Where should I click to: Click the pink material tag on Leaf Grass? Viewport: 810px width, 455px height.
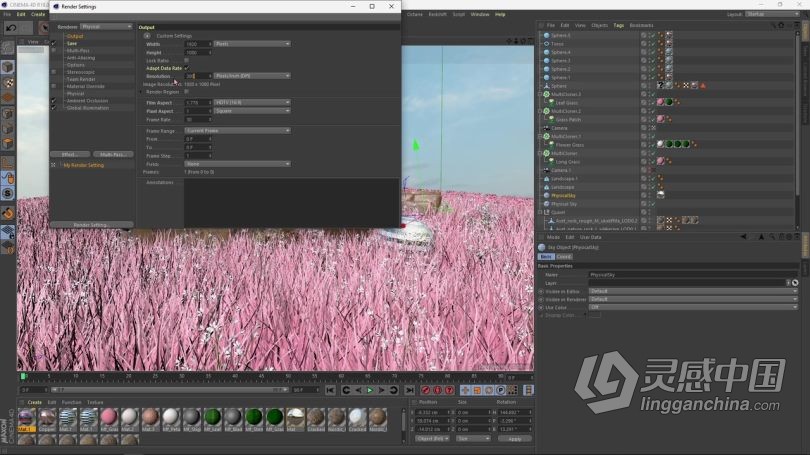pyautogui.click(x=660, y=102)
